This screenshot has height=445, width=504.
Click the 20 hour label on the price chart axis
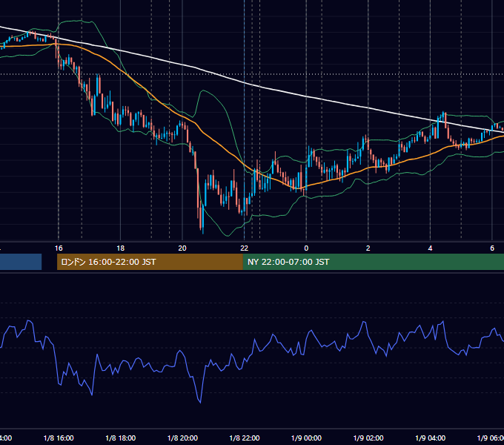point(182,248)
